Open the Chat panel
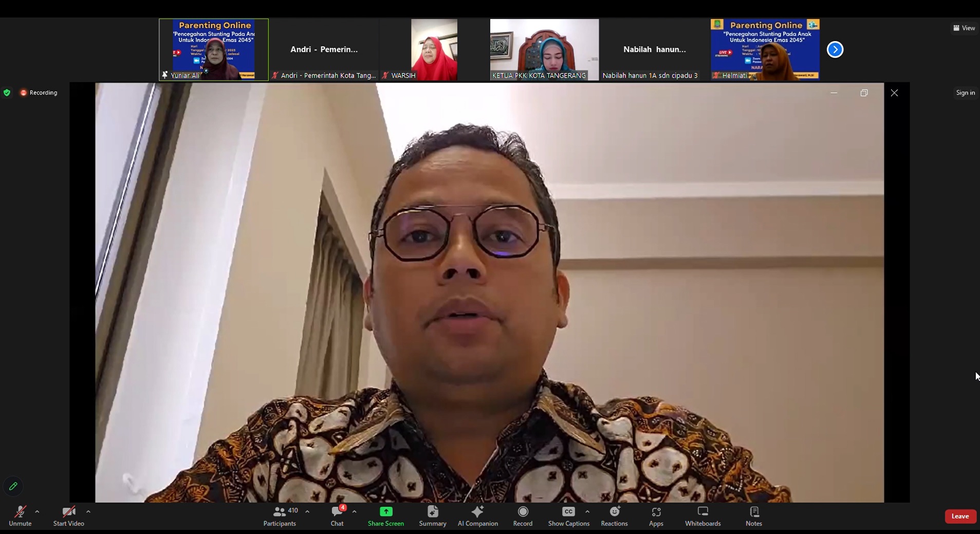980x534 pixels. [x=337, y=516]
